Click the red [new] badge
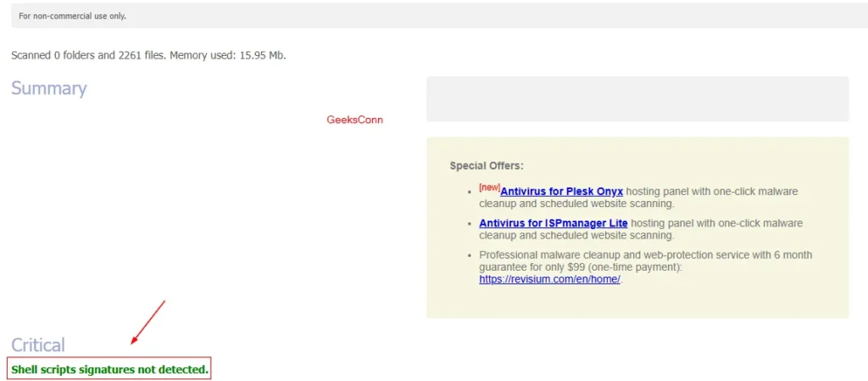 (x=489, y=187)
